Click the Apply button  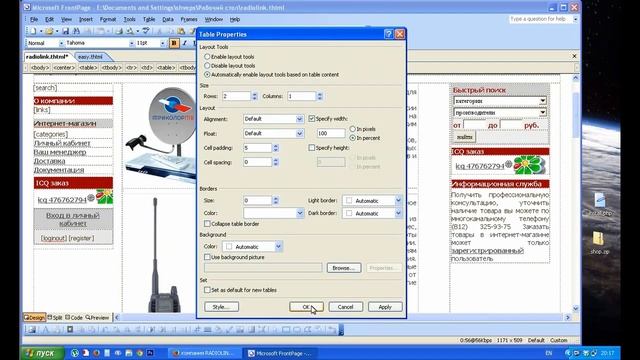[385, 307]
